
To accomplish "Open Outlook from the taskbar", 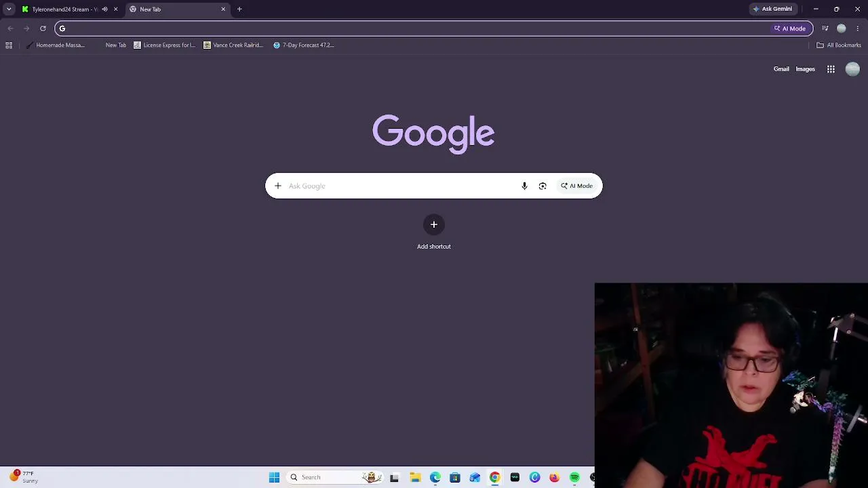I will [475, 478].
